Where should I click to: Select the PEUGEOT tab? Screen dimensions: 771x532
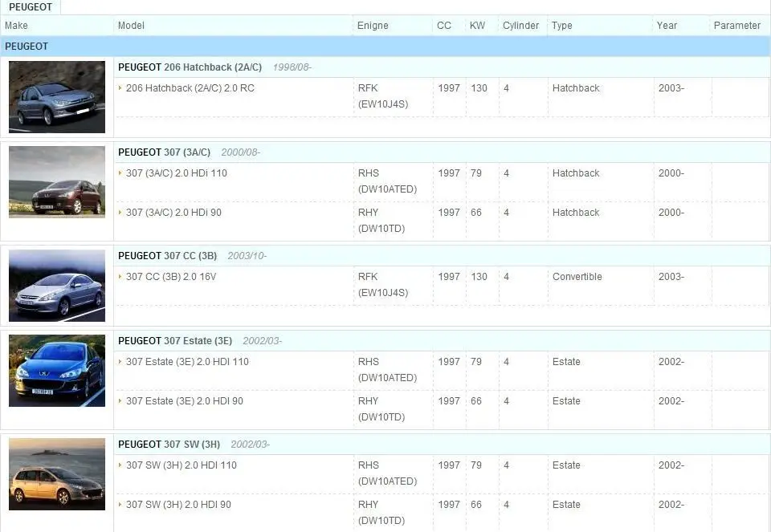click(31, 7)
